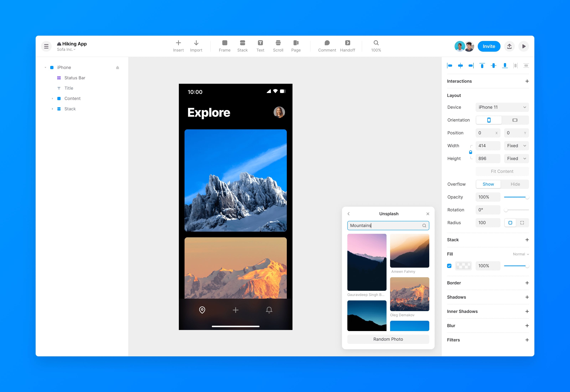The width and height of the screenshot is (570, 392).
Task: Click the Random Photo button
Action: click(388, 339)
